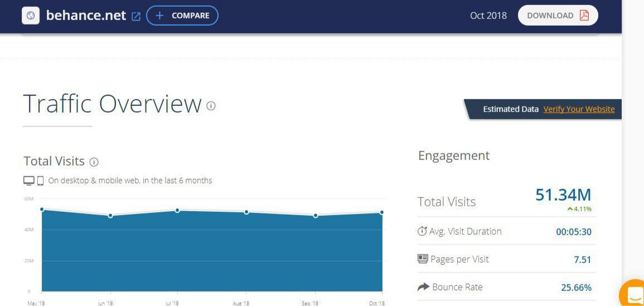Click the Bounce Rate arrow icon
This screenshot has width=644, height=306.
click(x=423, y=287)
